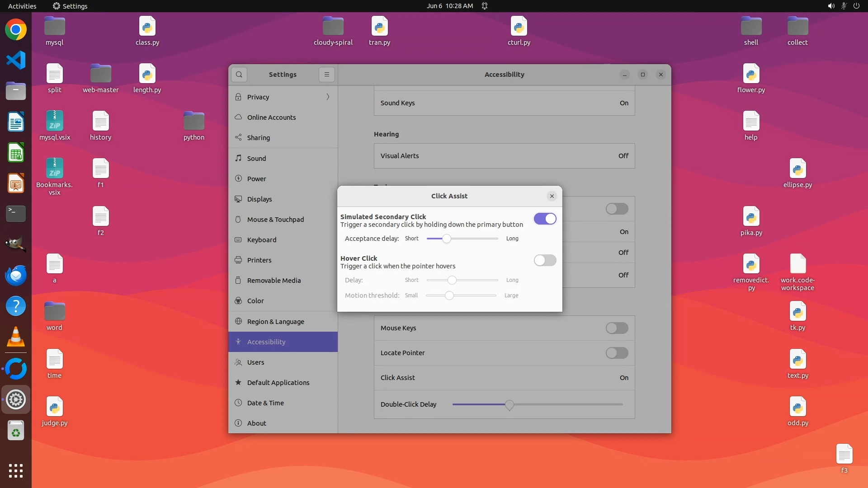The image size is (868, 488).
Task: Open the top bar clock calendar
Action: pyautogui.click(x=449, y=6)
